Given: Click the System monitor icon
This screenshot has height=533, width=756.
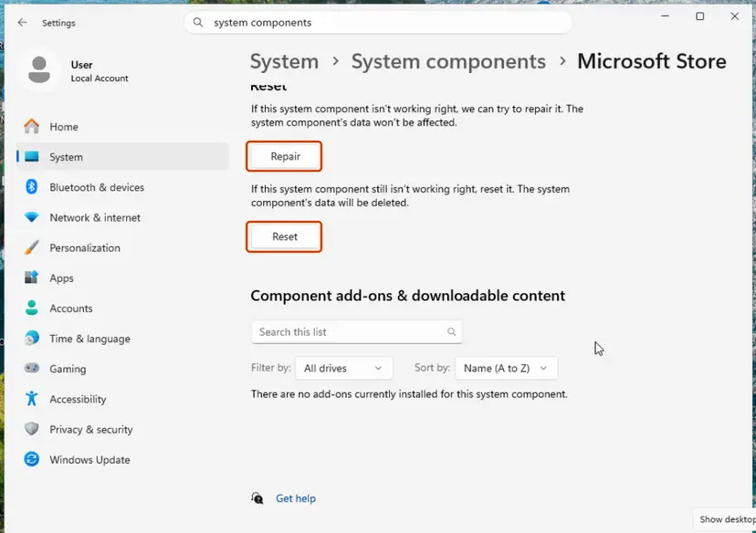Looking at the screenshot, I should tap(32, 157).
